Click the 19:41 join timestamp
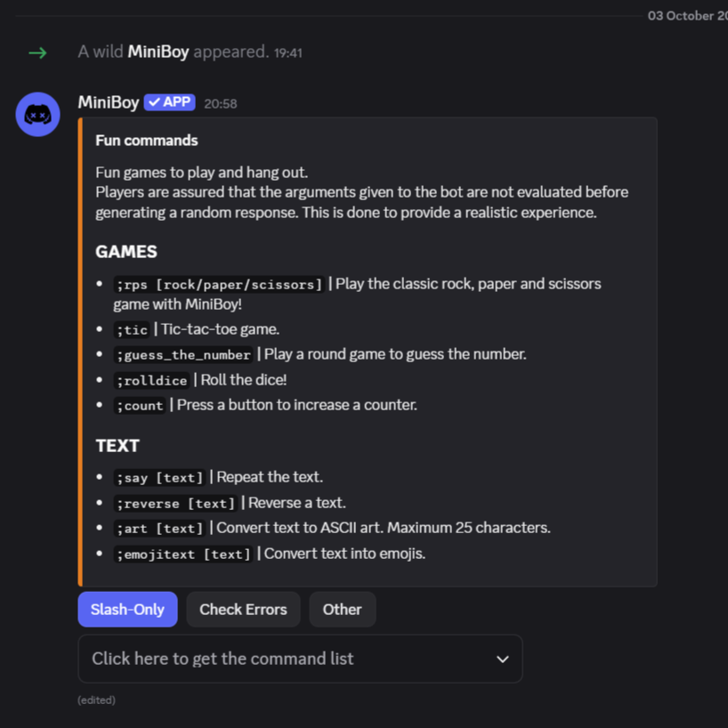Image resolution: width=728 pixels, height=728 pixels. pos(287,53)
